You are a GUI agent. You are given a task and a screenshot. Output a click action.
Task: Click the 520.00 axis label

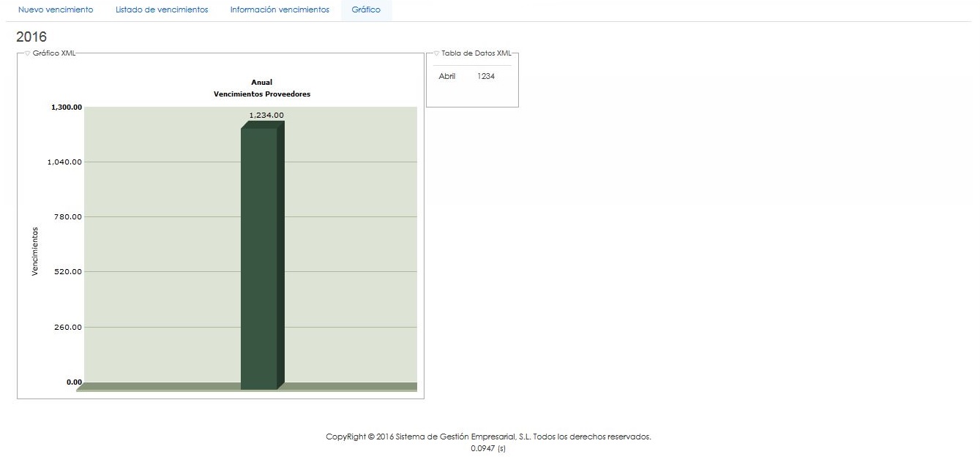(69, 272)
